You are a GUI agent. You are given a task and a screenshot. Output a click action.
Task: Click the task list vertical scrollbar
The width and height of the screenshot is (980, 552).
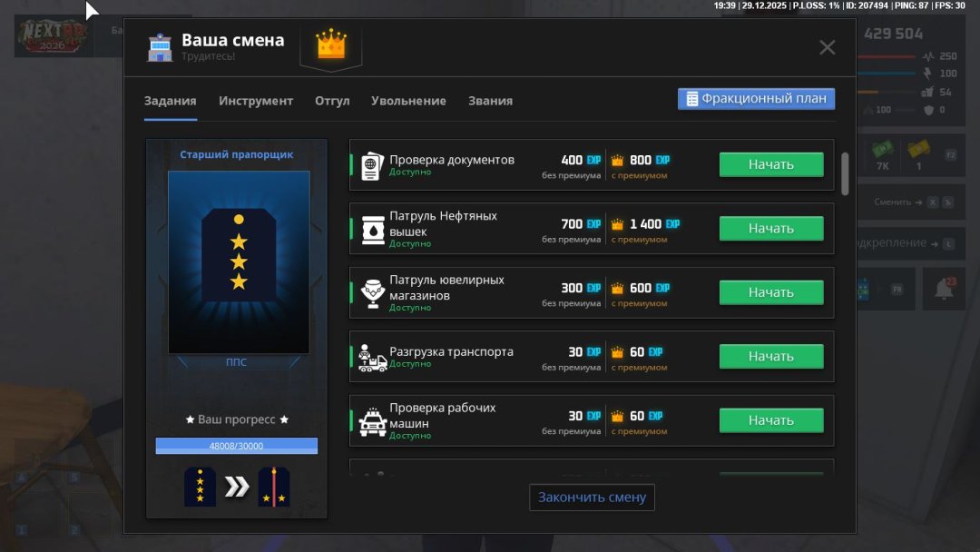tap(845, 172)
